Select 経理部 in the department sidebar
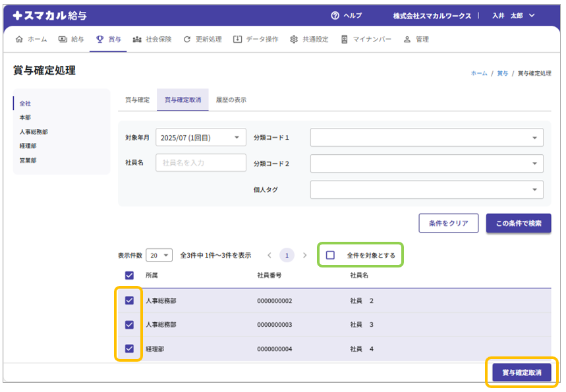Screen dimensions: 566x392 (x=28, y=146)
